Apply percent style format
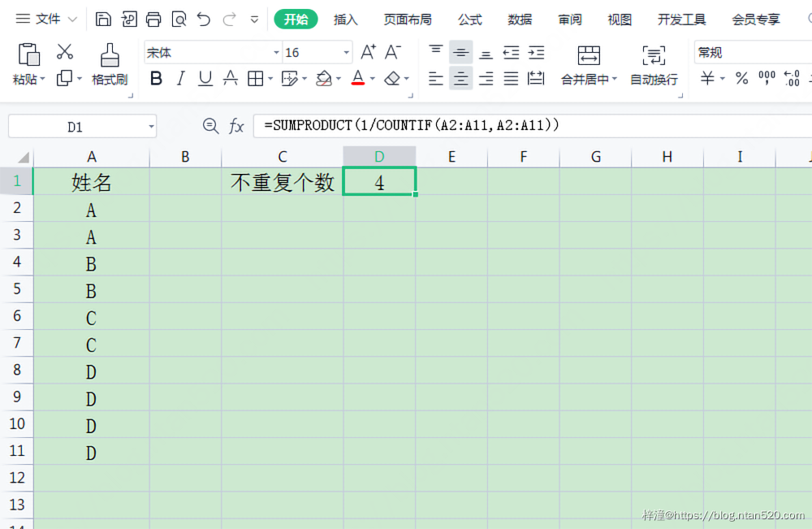The image size is (812, 529). (741, 79)
